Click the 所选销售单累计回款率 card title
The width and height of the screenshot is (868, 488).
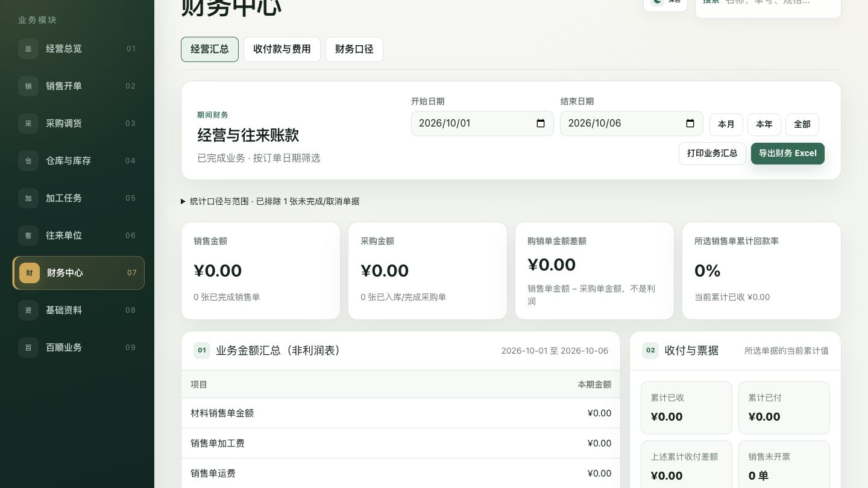point(737,241)
